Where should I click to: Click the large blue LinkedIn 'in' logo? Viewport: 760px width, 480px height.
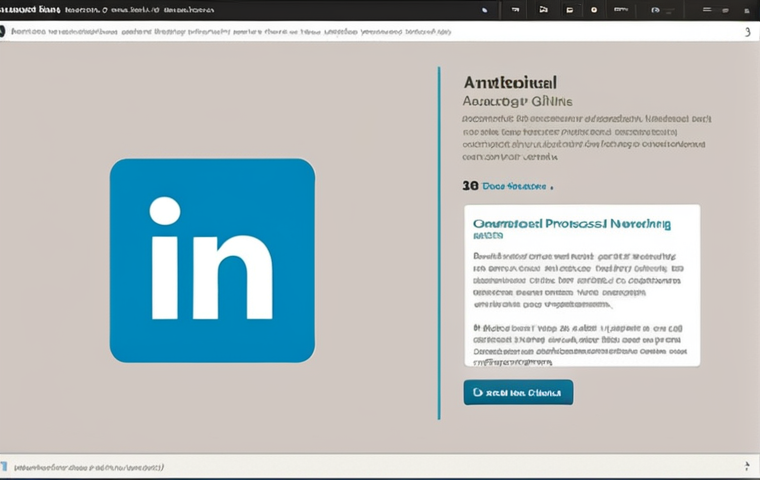tap(212, 260)
